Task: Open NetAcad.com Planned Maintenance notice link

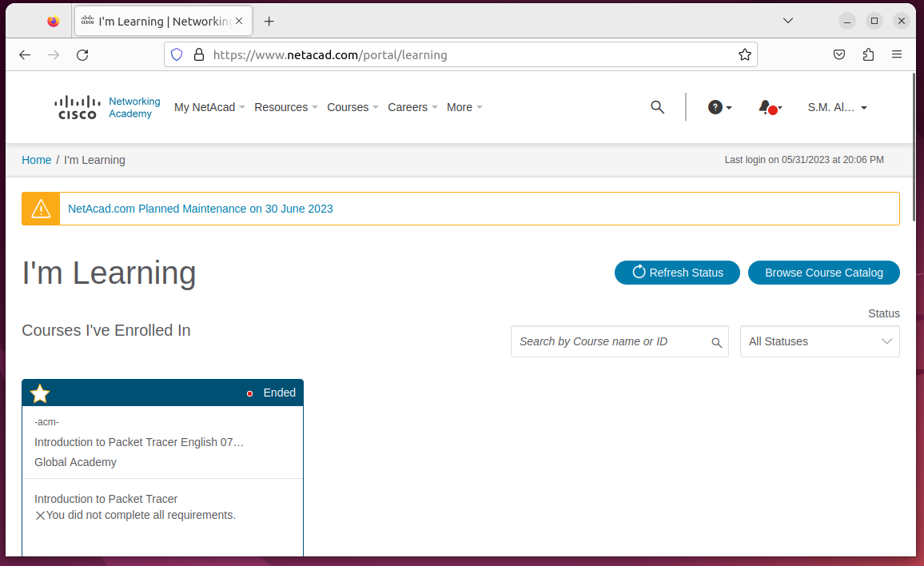Action: coord(201,209)
